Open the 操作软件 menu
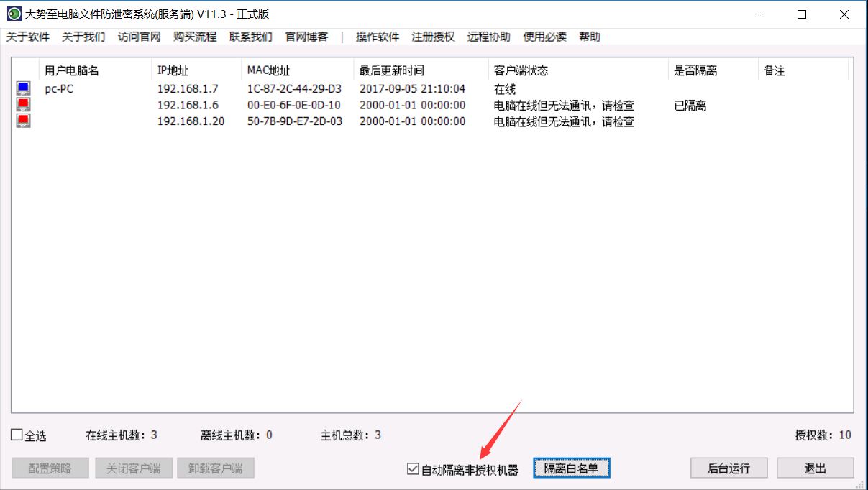This screenshot has width=868, height=490. (x=378, y=37)
